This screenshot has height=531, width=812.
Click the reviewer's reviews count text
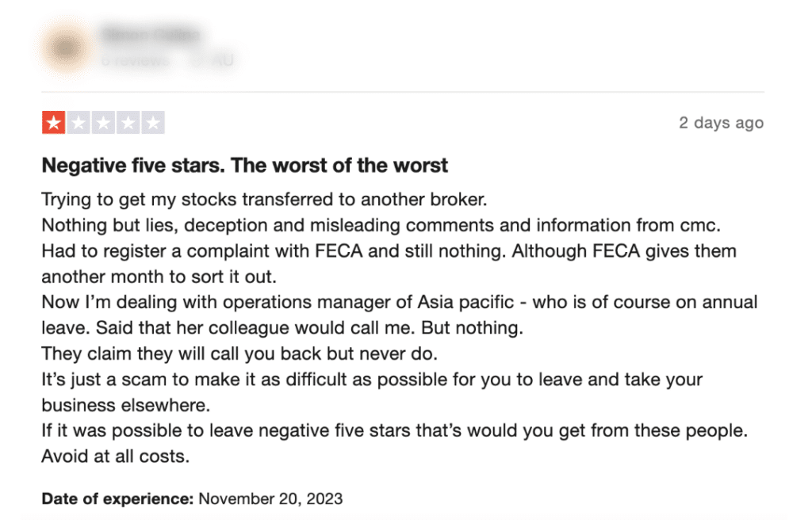click(x=136, y=60)
